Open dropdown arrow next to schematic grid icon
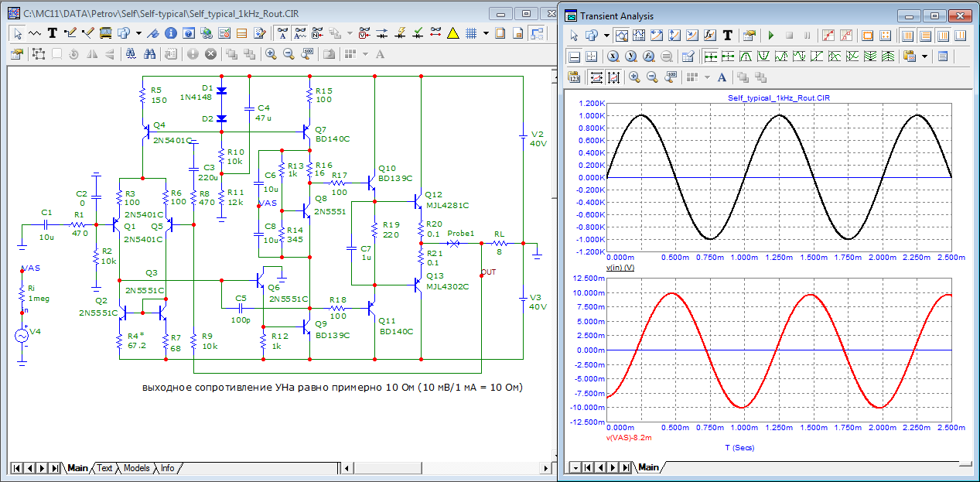 (x=486, y=33)
